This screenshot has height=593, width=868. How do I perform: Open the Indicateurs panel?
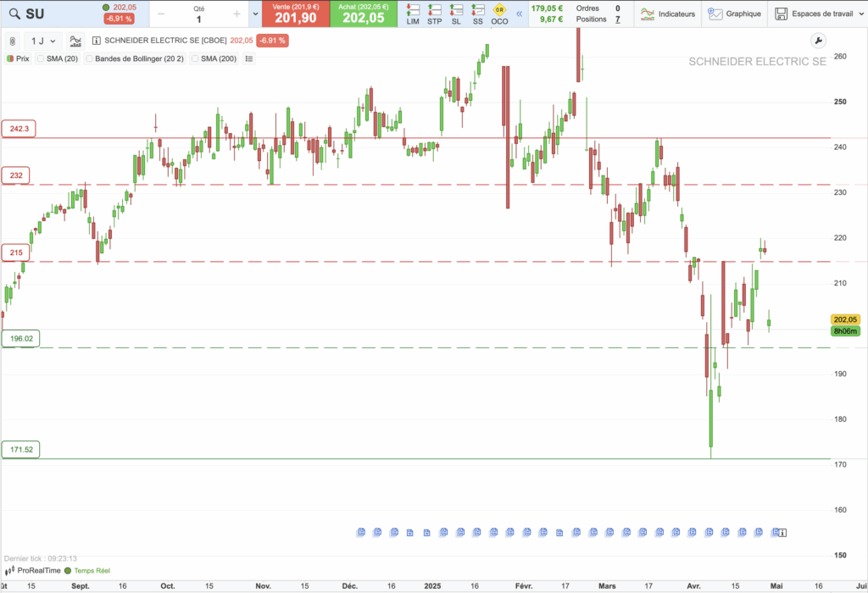[x=668, y=14]
